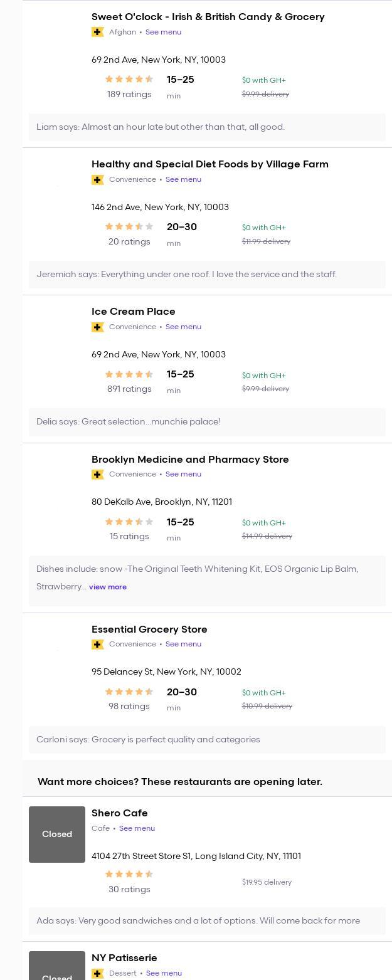Open Healthy and Special Diet Foods listing
The width and height of the screenshot is (392, 980).
pos(209,164)
